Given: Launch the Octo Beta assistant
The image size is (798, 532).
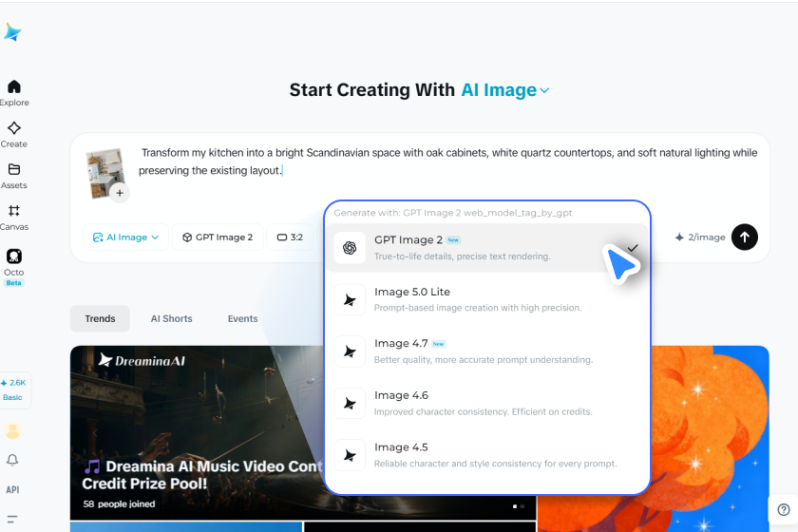Looking at the screenshot, I should [x=13, y=267].
